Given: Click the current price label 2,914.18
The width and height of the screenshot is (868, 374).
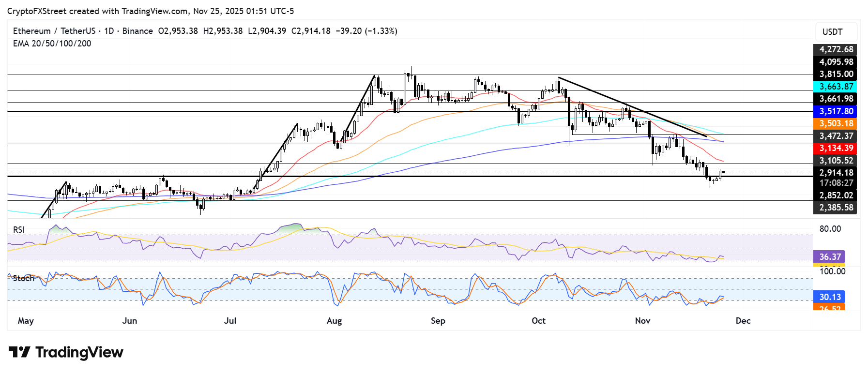Looking at the screenshot, I should tap(836, 173).
